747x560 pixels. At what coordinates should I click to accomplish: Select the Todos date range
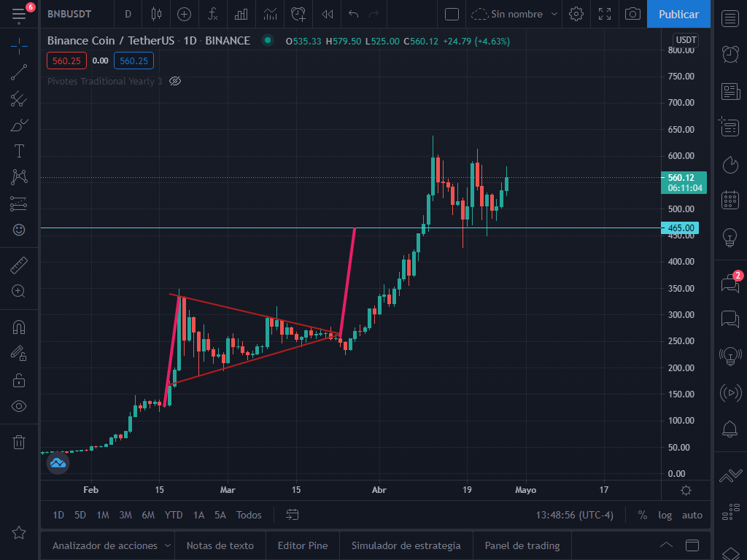[249, 516]
